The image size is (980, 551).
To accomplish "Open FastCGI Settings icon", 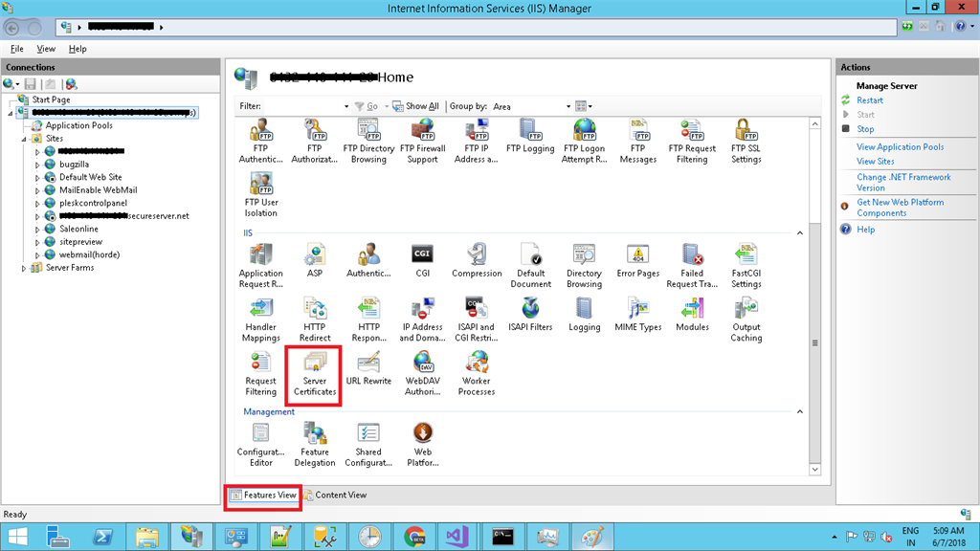I will (746, 266).
